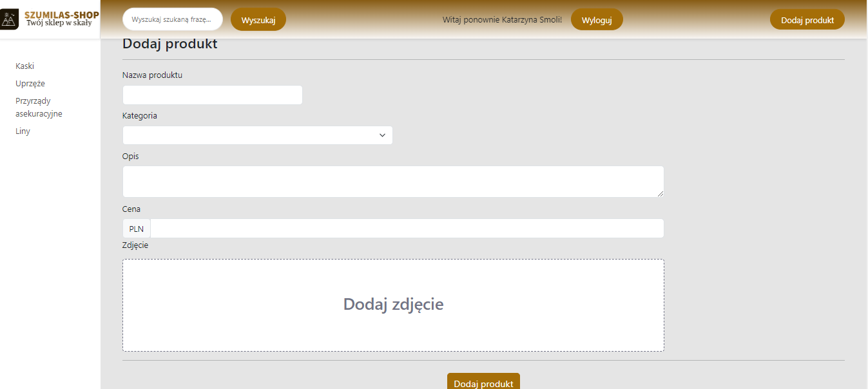Click the Szumilas-Shop mountain logo icon

pos(9,19)
